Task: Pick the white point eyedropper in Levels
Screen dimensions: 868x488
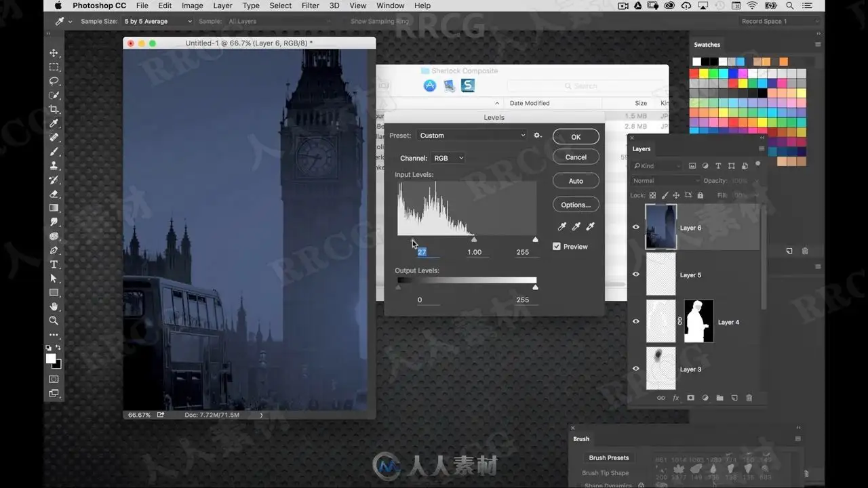Action: point(590,227)
